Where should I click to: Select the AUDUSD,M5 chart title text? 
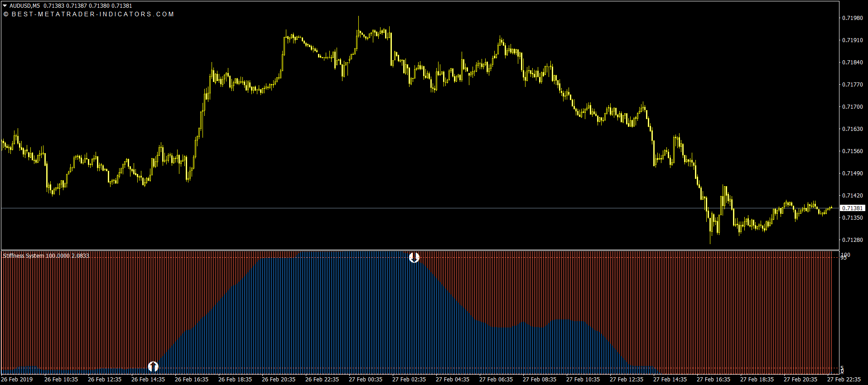point(24,6)
